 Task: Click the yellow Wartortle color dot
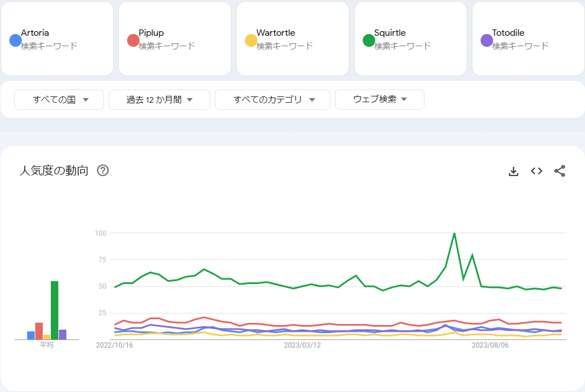click(x=251, y=40)
